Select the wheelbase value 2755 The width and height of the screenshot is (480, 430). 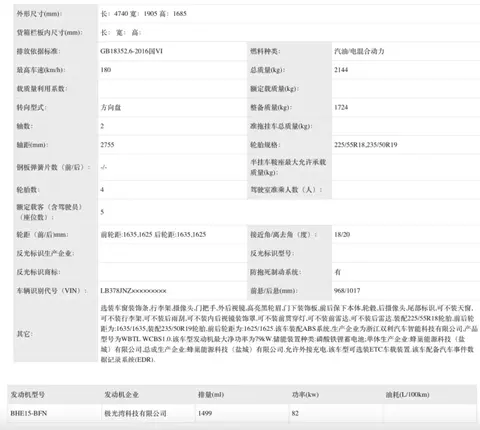point(107,145)
